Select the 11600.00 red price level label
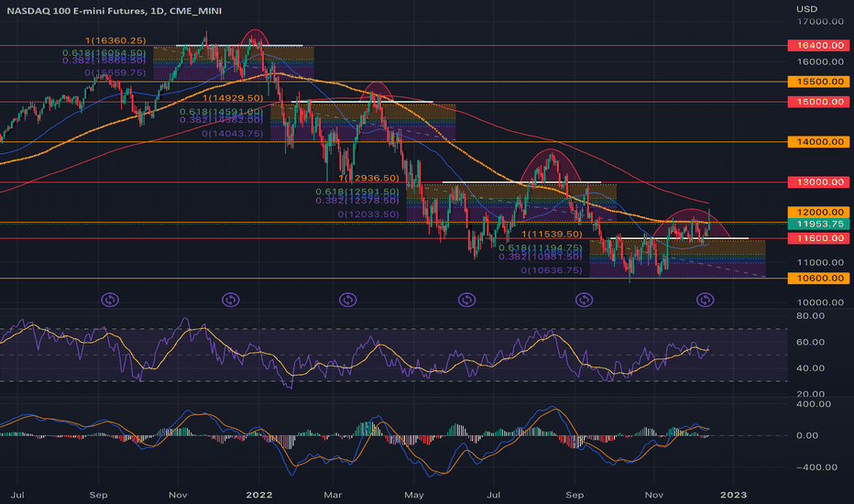Image resolution: width=854 pixels, height=504 pixels. (x=818, y=238)
